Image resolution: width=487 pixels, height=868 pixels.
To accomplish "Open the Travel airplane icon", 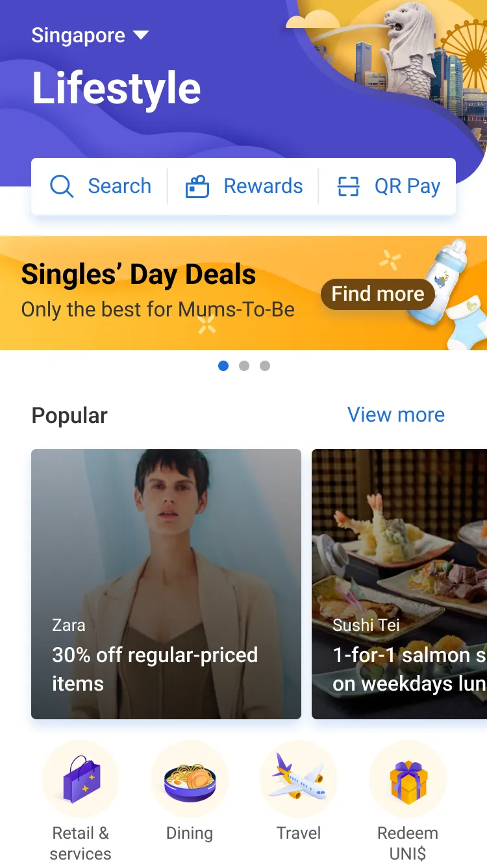I will point(299,778).
